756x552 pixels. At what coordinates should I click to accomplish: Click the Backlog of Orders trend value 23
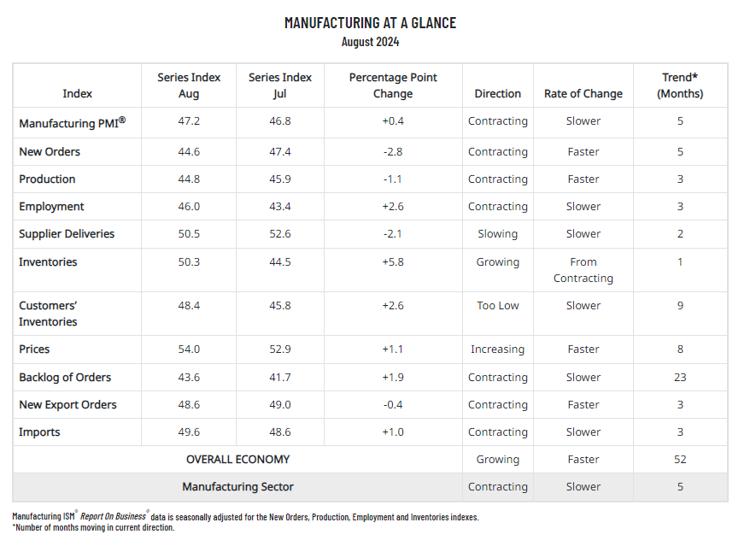[x=680, y=378]
